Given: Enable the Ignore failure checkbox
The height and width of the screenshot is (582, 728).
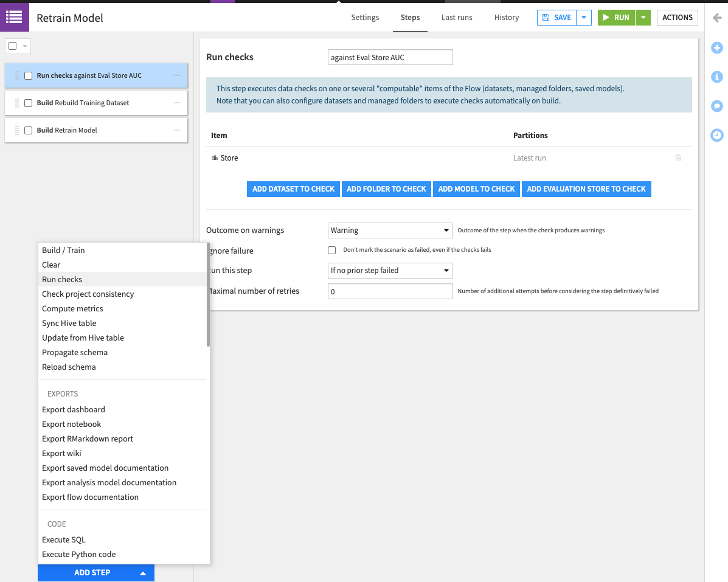Looking at the screenshot, I should (331, 250).
